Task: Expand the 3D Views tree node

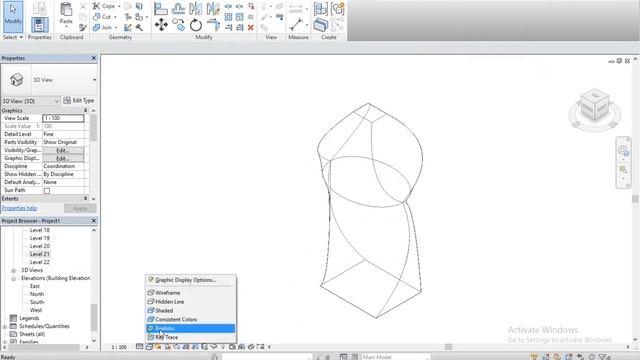Action: (13, 271)
